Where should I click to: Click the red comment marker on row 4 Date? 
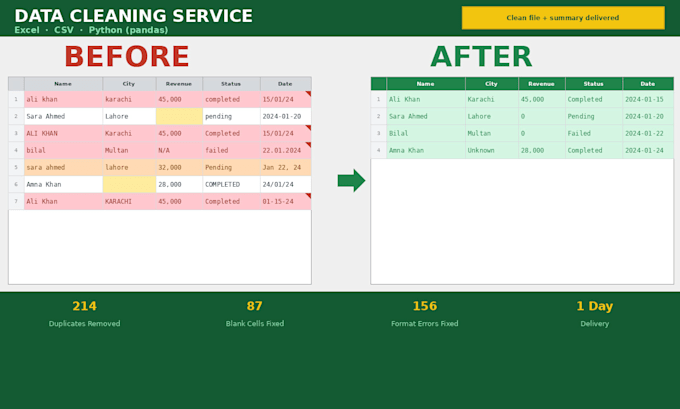coord(309,144)
